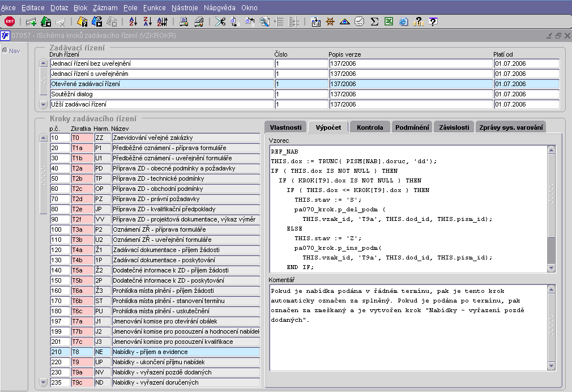The image size is (572, 392).
Task: Click the Excel export icon
Action: tap(389, 22)
